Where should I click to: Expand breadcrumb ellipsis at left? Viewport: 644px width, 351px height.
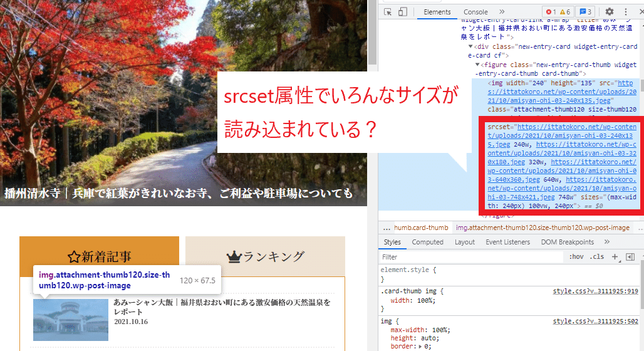387,228
